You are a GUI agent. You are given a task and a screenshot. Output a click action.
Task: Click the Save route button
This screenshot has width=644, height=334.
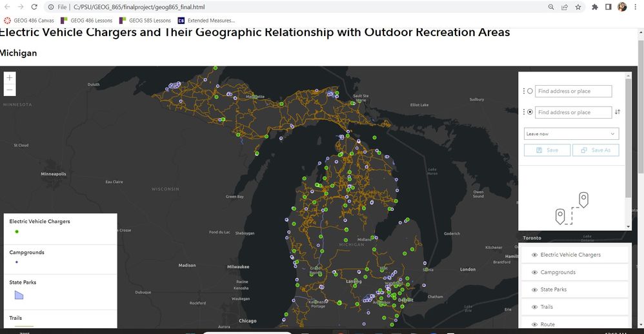click(x=547, y=150)
